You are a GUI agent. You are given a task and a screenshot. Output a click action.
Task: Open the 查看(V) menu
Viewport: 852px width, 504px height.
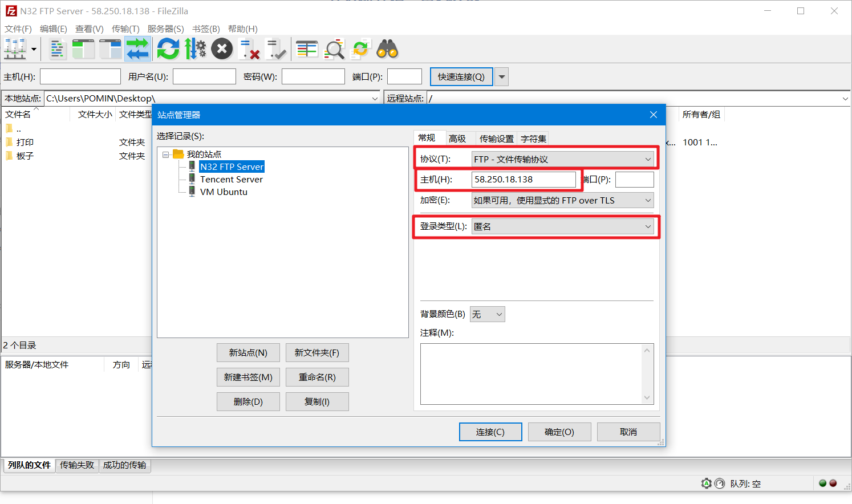click(90, 29)
